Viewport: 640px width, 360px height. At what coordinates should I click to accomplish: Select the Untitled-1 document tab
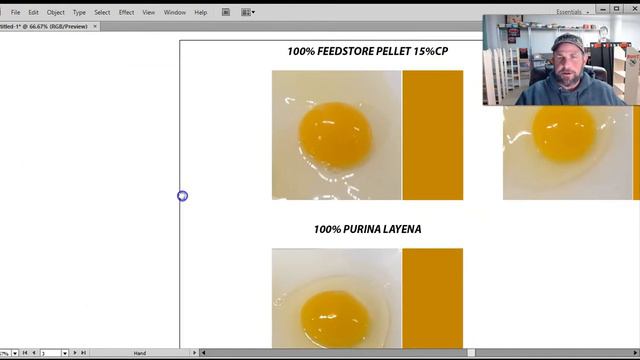[x=44, y=26]
